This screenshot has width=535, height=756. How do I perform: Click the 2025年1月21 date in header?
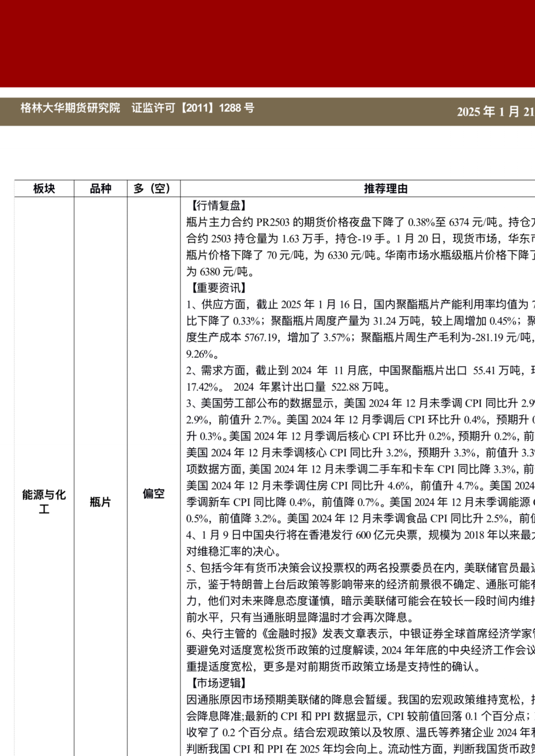tap(495, 112)
